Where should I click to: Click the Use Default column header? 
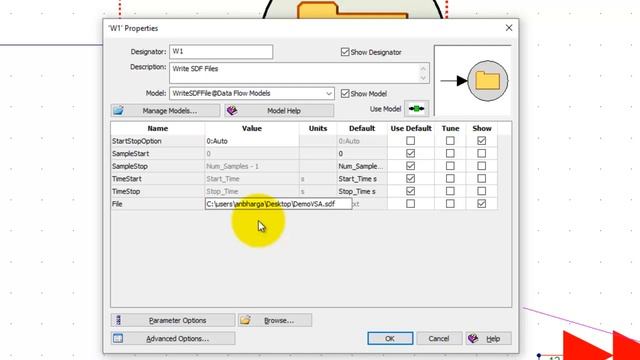pos(411,128)
